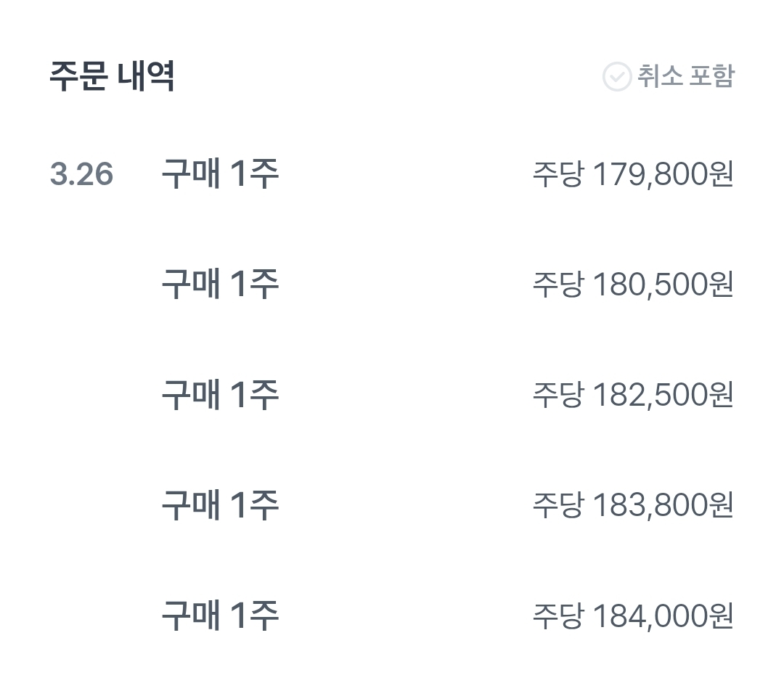Click the 183,800원 price amount
The width and height of the screenshot is (784, 683).
663,505
